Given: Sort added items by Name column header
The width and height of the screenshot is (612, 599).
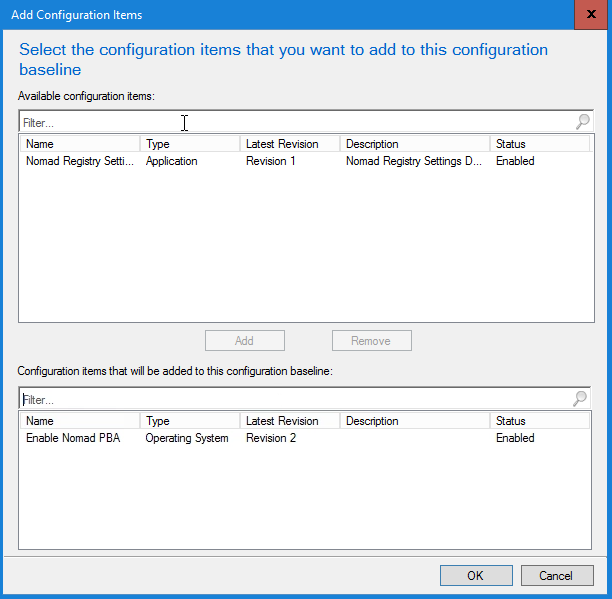Looking at the screenshot, I should 79,421.
